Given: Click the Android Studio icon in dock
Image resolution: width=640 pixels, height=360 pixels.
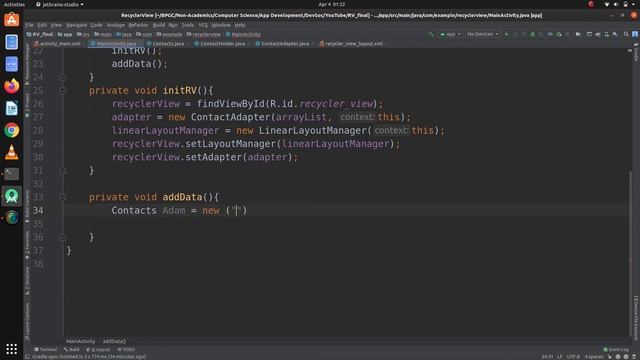Looking at the screenshot, I should coord(11,196).
